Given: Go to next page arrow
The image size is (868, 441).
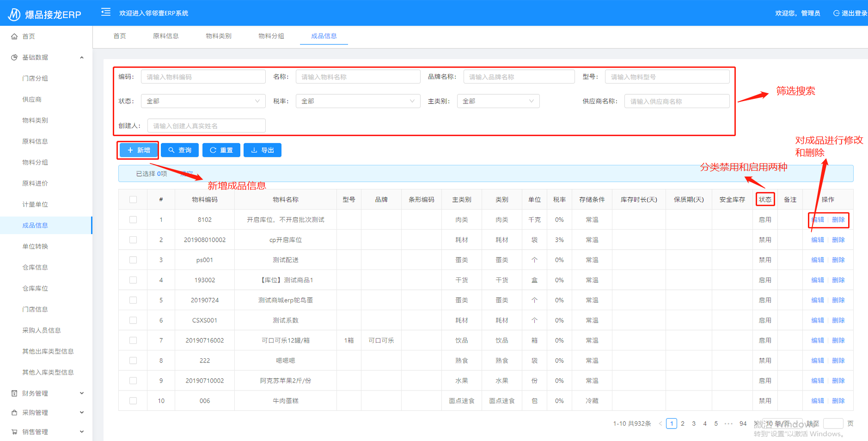Looking at the screenshot, I should [x=756, y=423].
